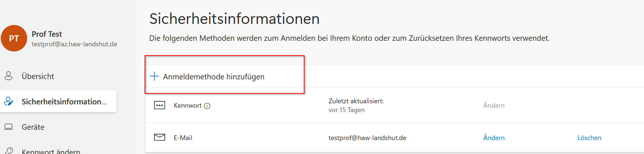The width and height of the screenshot is (644, 154).
Task: Click the Kennwort ändern key icon
Action: [x=8, y=151]
